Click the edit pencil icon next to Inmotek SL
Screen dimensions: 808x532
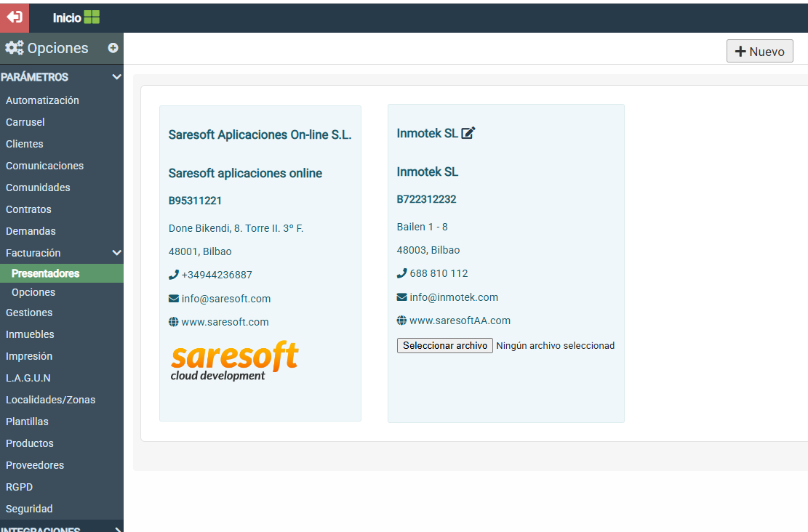468,133
